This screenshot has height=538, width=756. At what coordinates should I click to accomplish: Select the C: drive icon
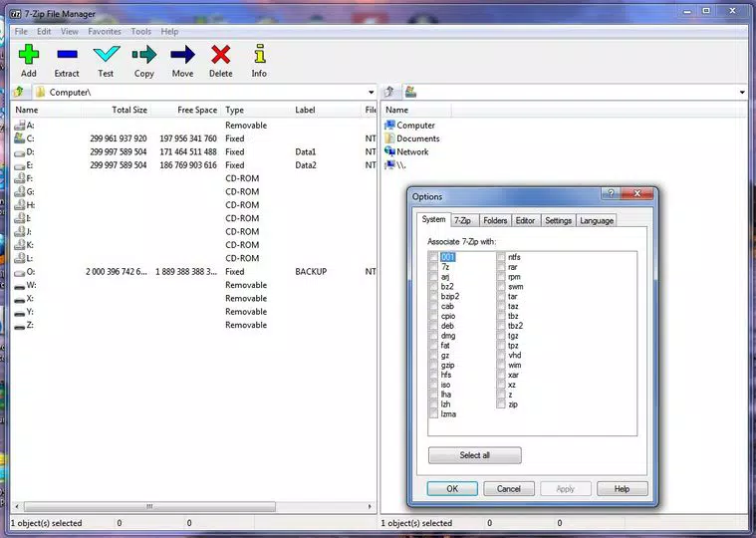pos(19,138)
